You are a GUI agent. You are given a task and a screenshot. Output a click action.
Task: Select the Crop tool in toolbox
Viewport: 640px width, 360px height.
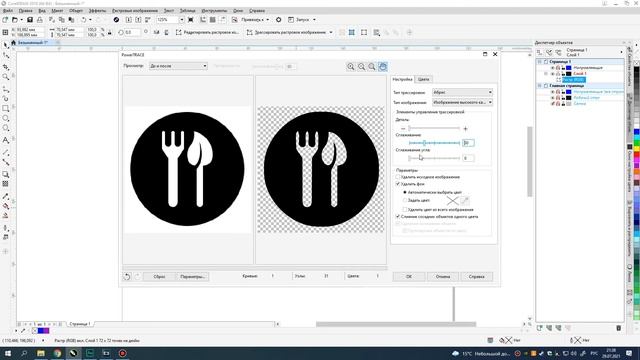(x=6, y=67)
